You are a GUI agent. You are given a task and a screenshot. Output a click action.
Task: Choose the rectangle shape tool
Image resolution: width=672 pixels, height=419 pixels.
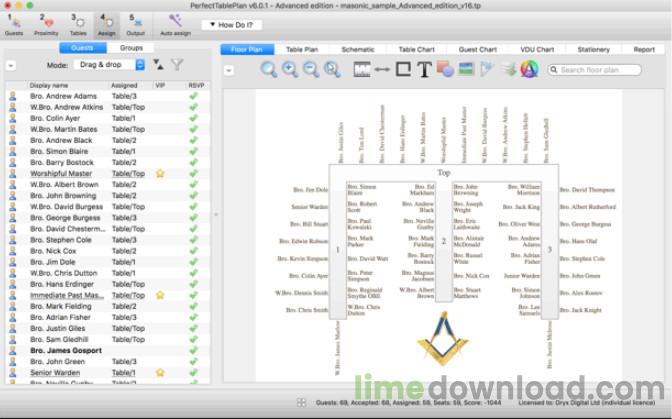click(403, 69)
